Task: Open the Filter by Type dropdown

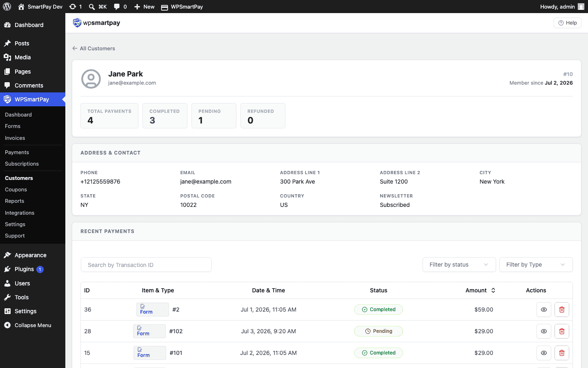Action: (x=536, y=265)
